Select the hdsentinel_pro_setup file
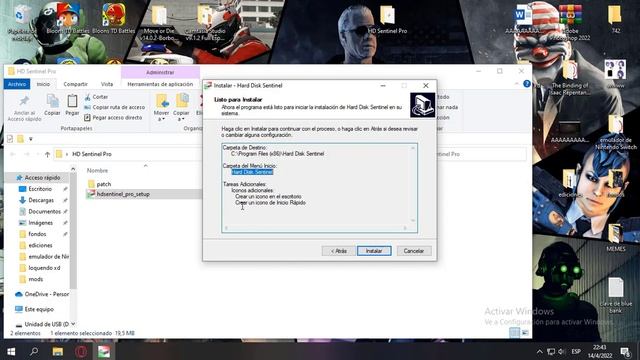This screenshot has width=640, height=360. (x=123, y=194)
